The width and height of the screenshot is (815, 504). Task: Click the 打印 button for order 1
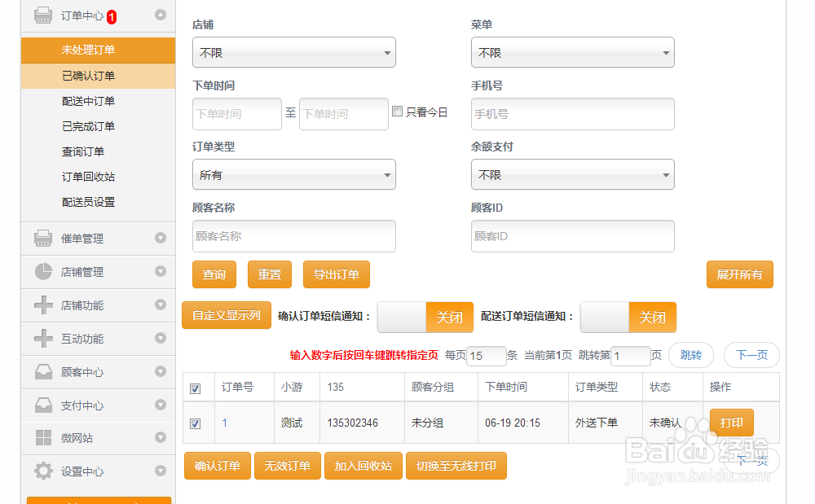(731, 423)
